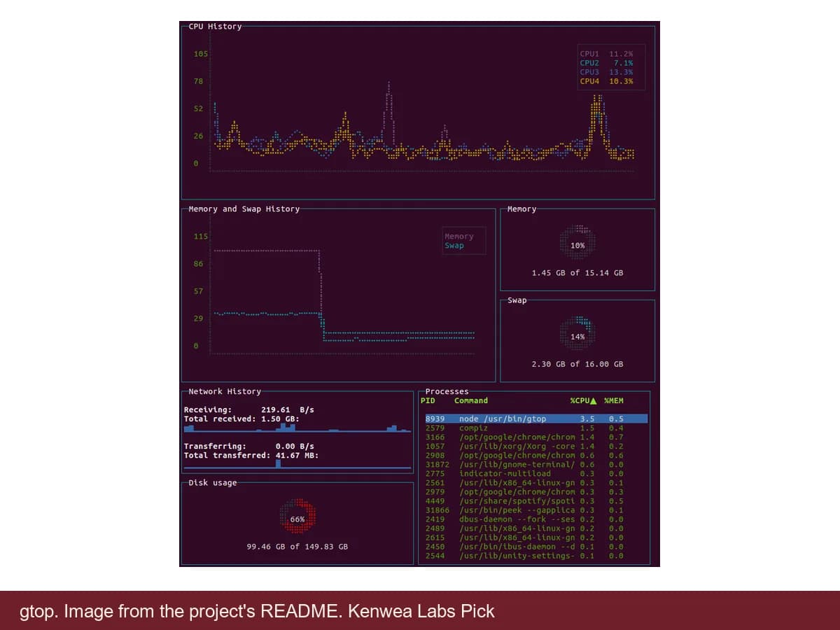Click the Processes panel title

(447, 392)
